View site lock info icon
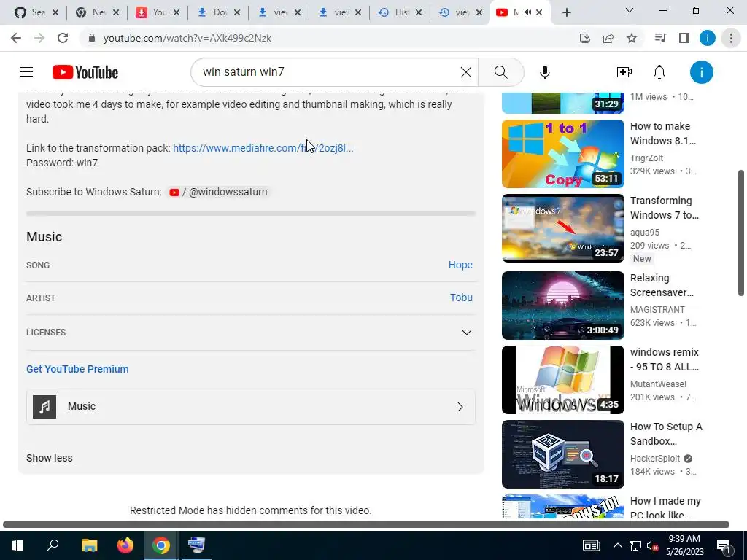Screen dimensions: 747x560 click(x=92, y=38)
